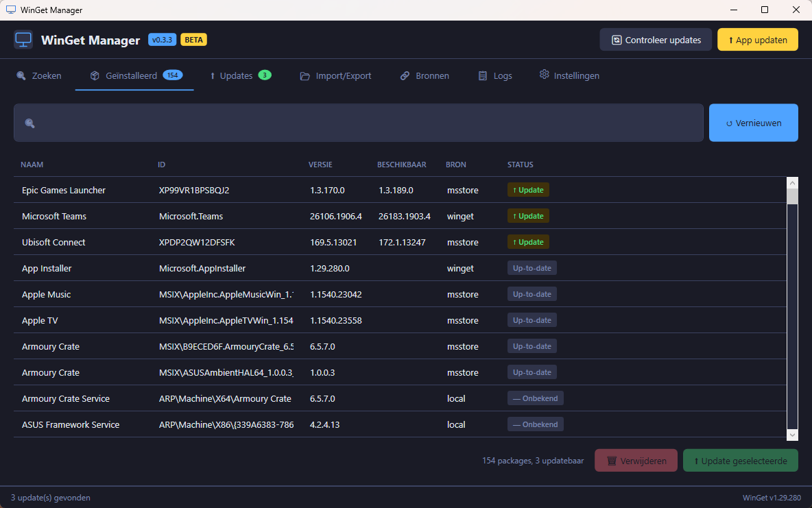Select Armoury Crate ASUSAmbientHAL64 row

[x=400, y=372]
